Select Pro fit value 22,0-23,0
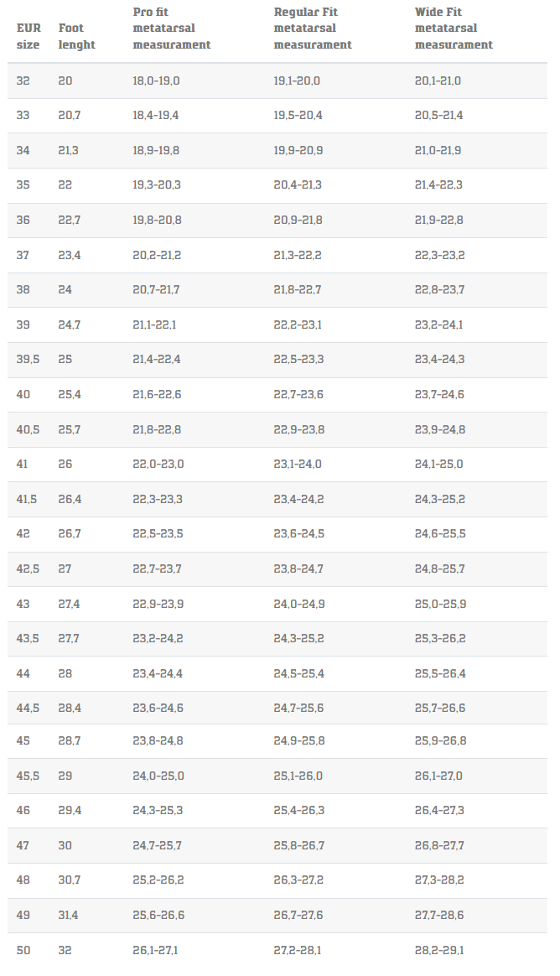Viewport: 560px width, 976px height. (158, 465)
